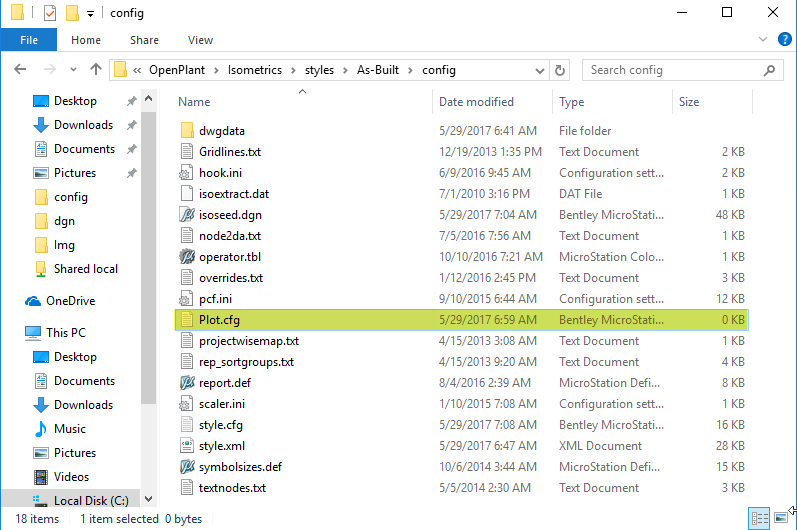Navigate to the As-Built breadcrumb
Screen dimensions: 797x530
(x=378, y=70)
